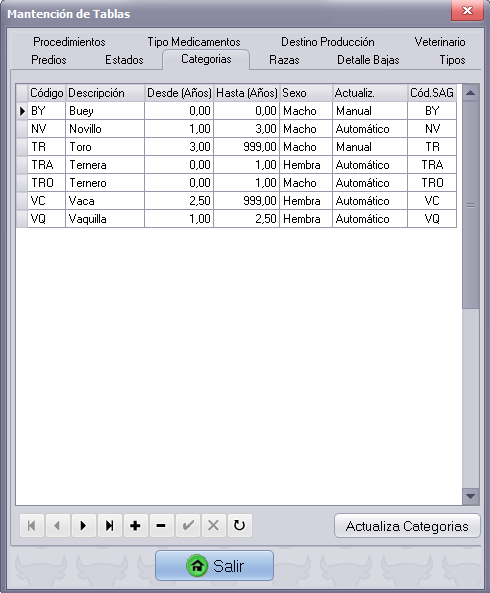490x593 pixels.
Task: Click 999,00 cell in Toro row
Action: pyautogui.click(x=247, y=147)
